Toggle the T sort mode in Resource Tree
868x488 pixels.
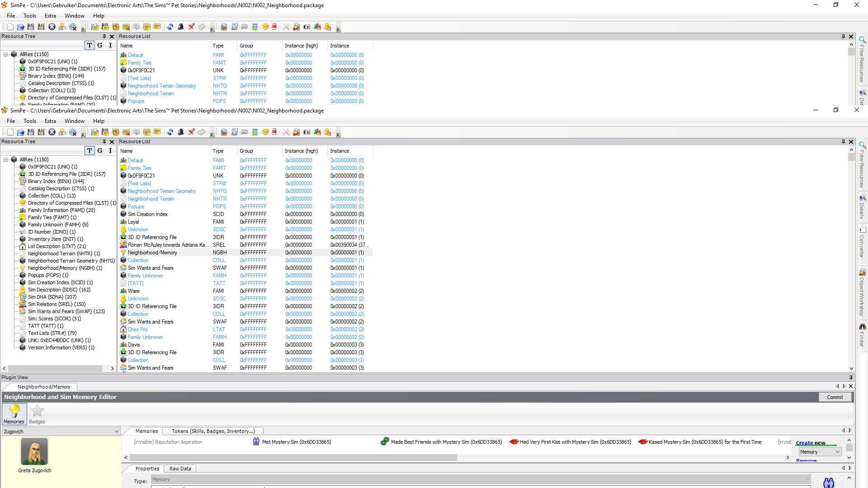pos(90,150)
